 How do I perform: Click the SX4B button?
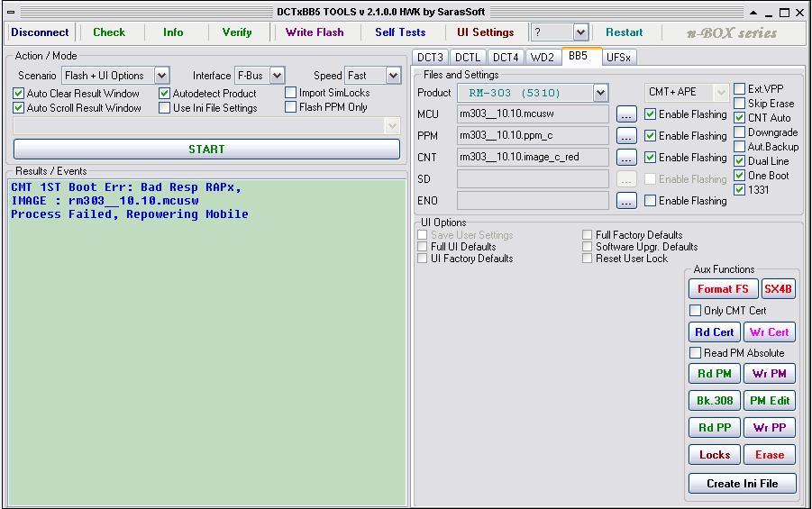(778, 289)
